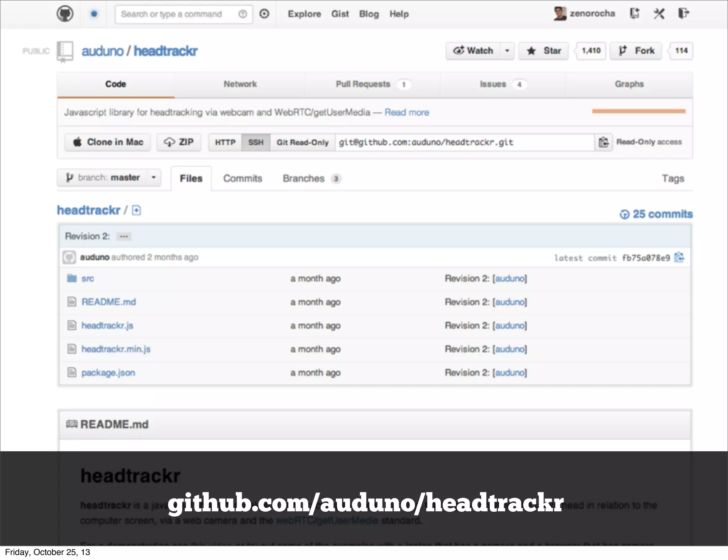The width and height of the screenshot is (728, 560).
Task: Select Git Read-Only clone protocol
Action: (x=303, y=142)
